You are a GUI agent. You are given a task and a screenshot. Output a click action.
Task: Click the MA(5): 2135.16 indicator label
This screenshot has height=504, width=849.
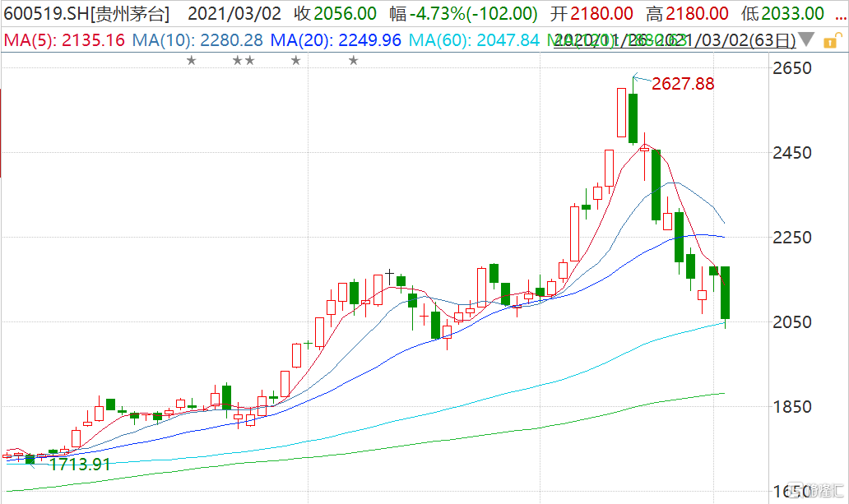64,40
